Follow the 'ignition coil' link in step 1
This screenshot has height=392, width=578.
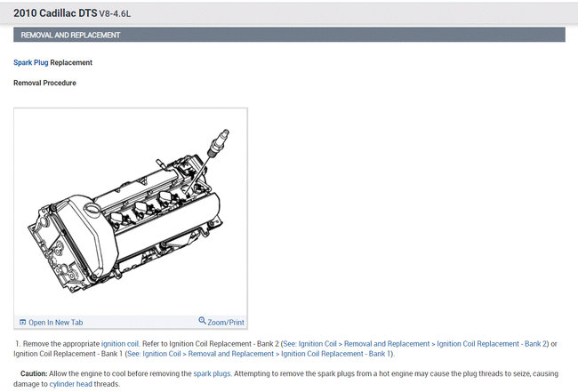(120, 344)
